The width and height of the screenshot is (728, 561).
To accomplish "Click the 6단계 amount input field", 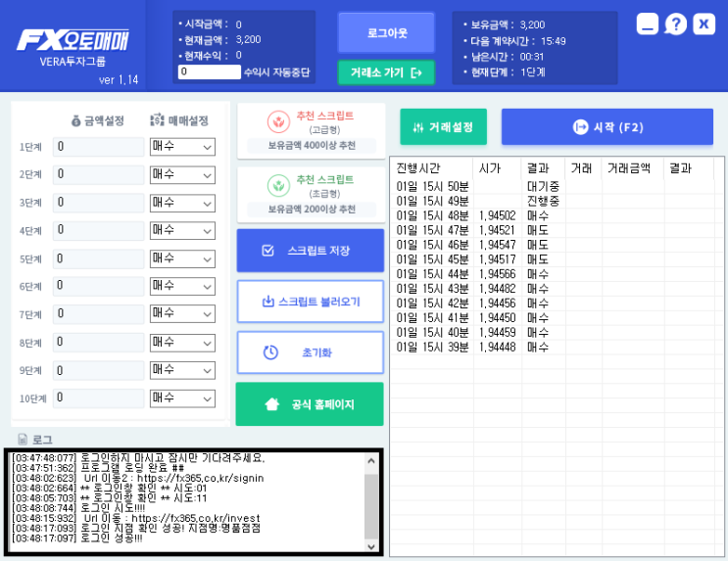I will [98, 286].
